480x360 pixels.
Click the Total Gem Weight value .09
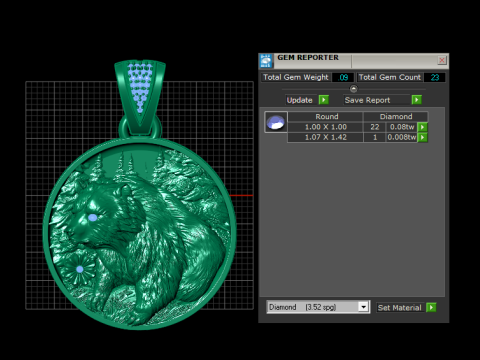click(x=343, y=77)
